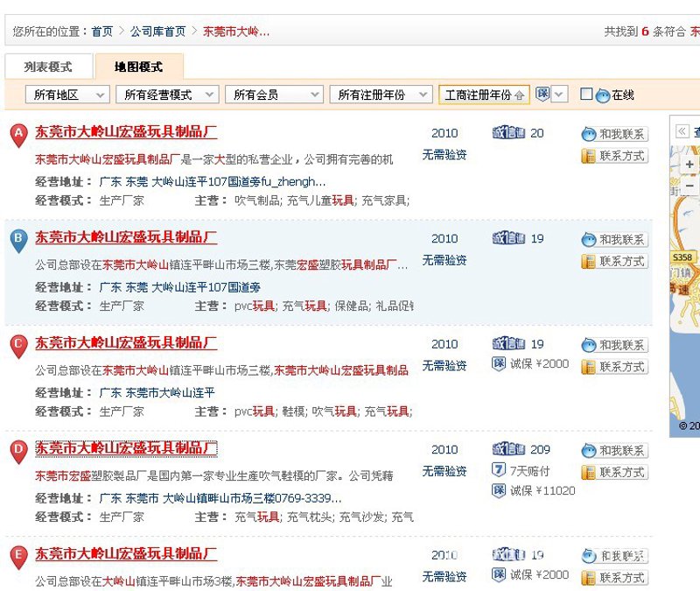700x591 pixels.
Task: Open 所有经营模式 dropdown
Action: (x=167, y=95)
